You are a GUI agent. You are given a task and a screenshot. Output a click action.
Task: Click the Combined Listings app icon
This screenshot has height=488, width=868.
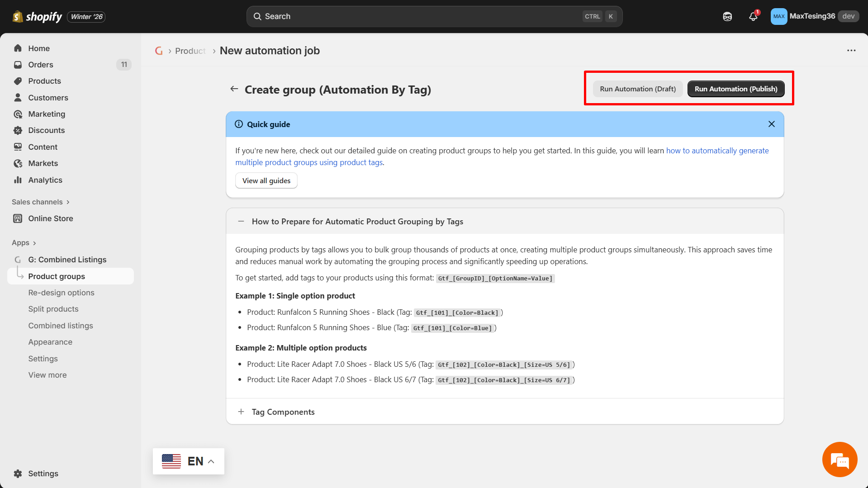18,260
